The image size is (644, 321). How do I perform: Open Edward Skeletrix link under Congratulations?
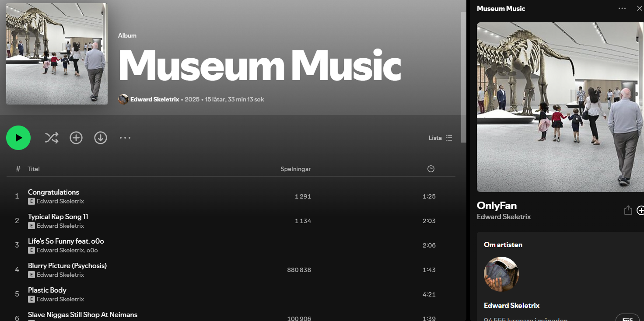(x=60, y=201)
